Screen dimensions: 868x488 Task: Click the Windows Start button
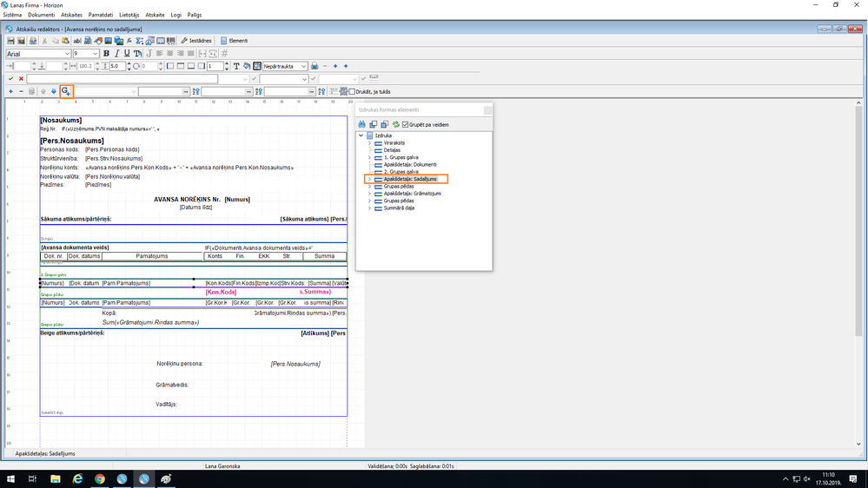click(x=10, y=479)
